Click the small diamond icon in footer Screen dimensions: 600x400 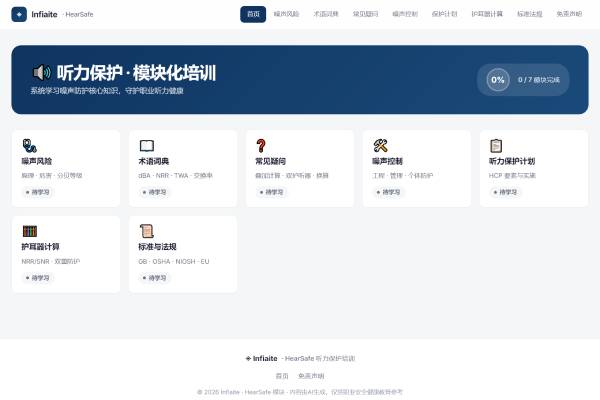pyautogui.click(x=248, y=359)
